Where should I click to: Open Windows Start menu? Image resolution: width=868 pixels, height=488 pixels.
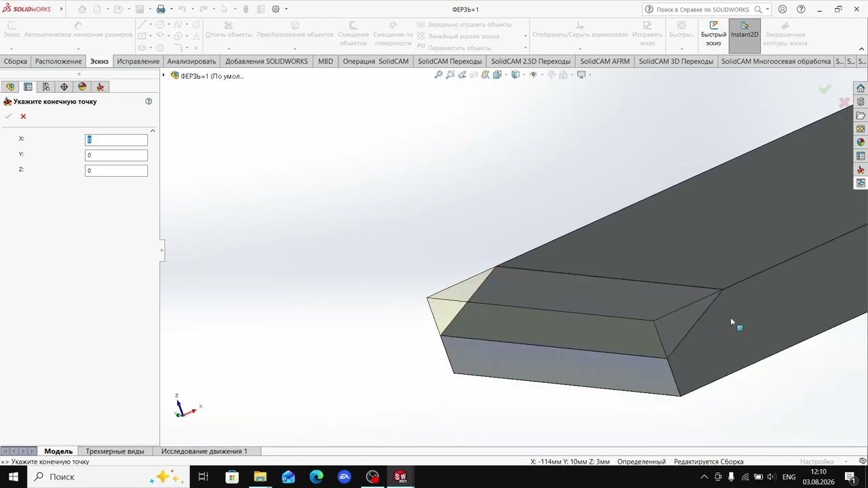14,477
